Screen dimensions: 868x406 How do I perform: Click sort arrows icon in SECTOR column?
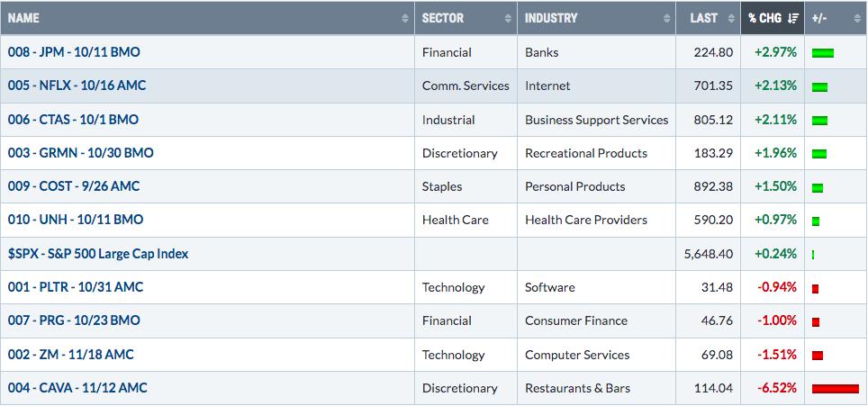click(508, 18)
